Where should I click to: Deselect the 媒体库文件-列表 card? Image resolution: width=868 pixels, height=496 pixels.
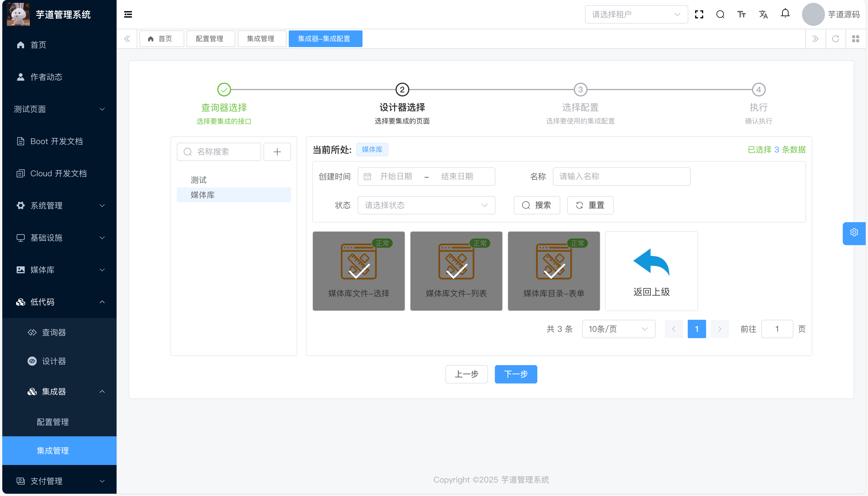tap(456, 271)
